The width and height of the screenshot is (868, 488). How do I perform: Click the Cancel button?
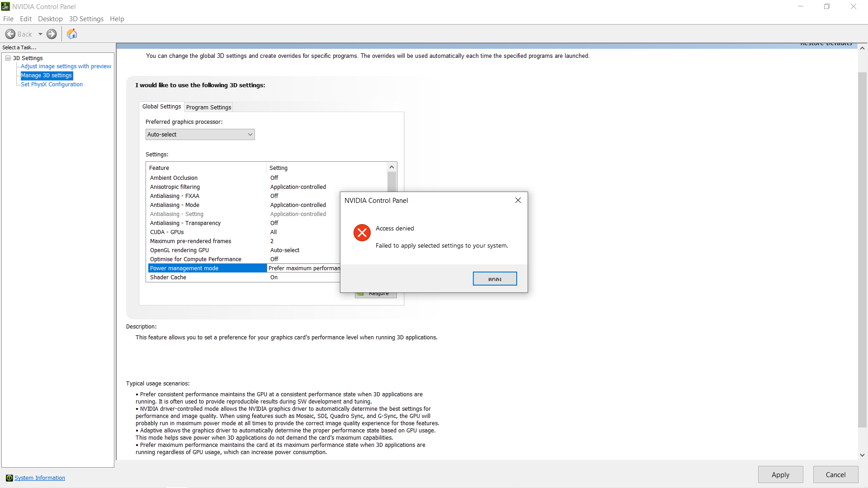(835, 474)
